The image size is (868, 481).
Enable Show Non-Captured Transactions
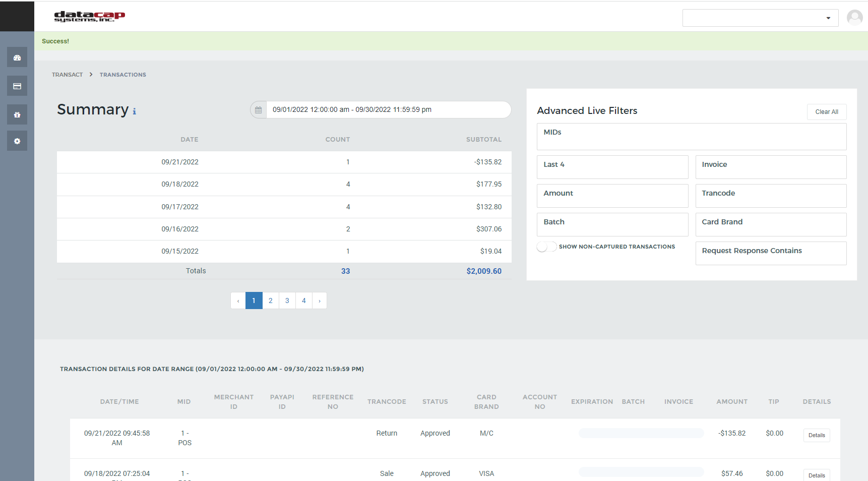pyautogui.click(x=546, y=247)
